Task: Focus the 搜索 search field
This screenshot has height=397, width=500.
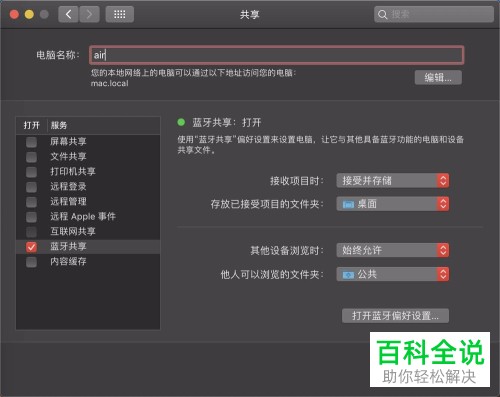Action: coord(434,15)
